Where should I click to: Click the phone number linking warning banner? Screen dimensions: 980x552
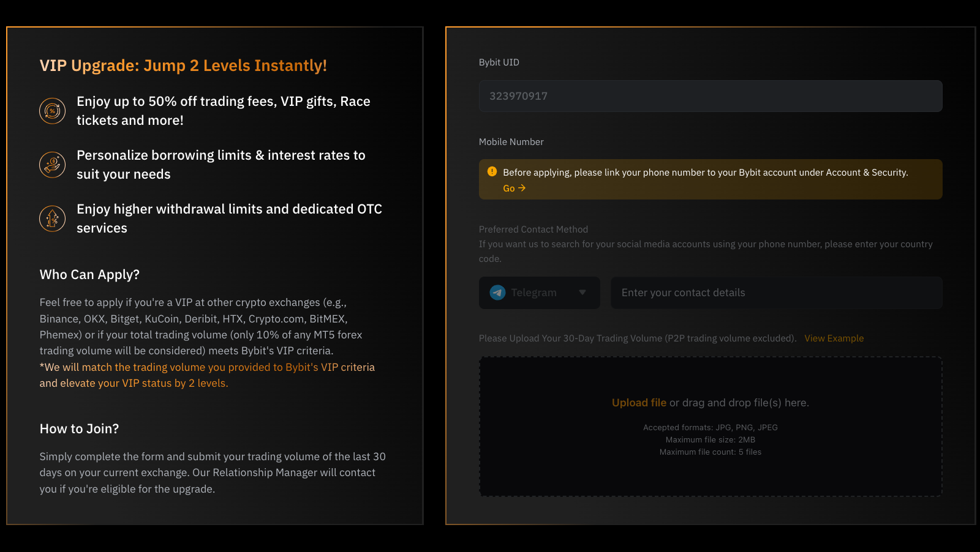tap(710, 179)
